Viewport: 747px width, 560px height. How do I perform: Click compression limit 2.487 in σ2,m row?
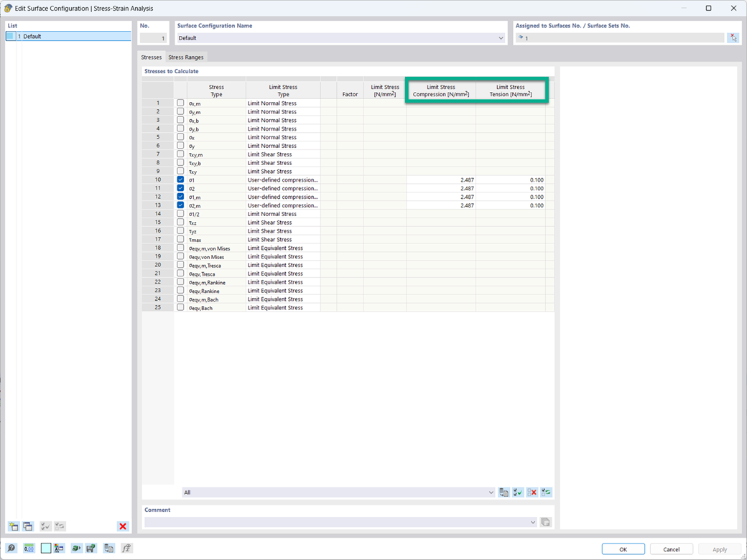point(441,206)
